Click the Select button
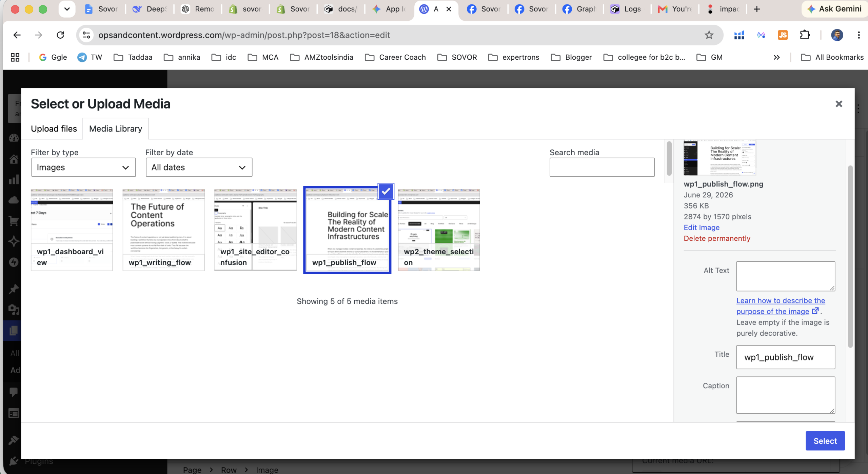Image resolution: width=868 pixels, height=474 pixels. click(x=825, y=441)
